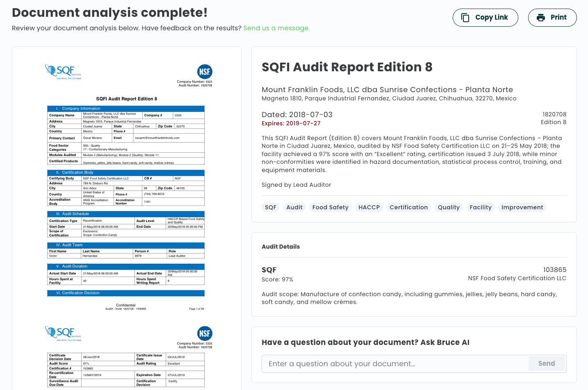
Task: Click the Company Information section header
Action: tap(126, 109)
